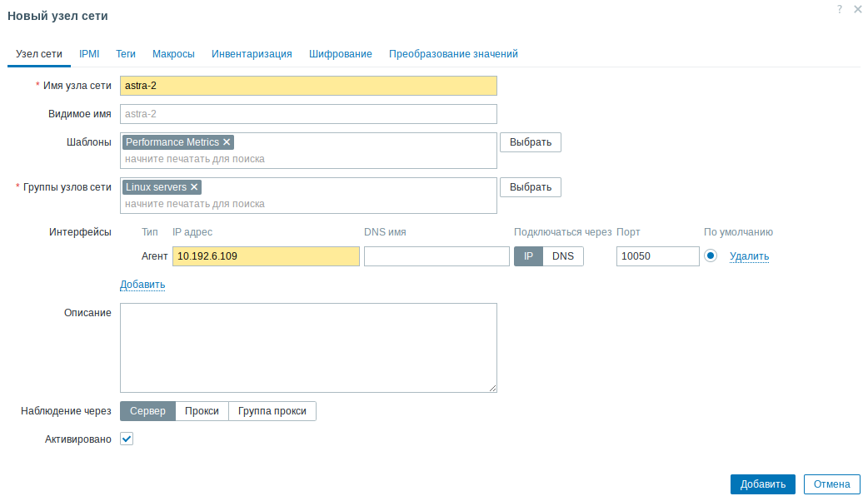Open the IPMI tab

[89, 54]
